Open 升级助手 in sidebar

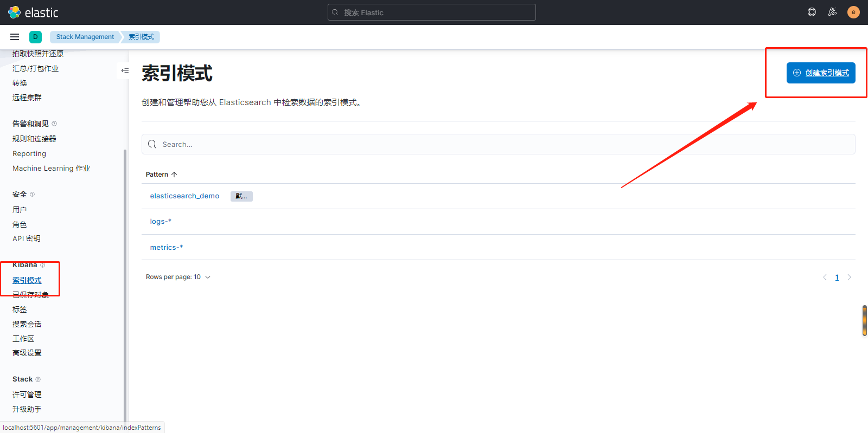click(x=27, y=409)
